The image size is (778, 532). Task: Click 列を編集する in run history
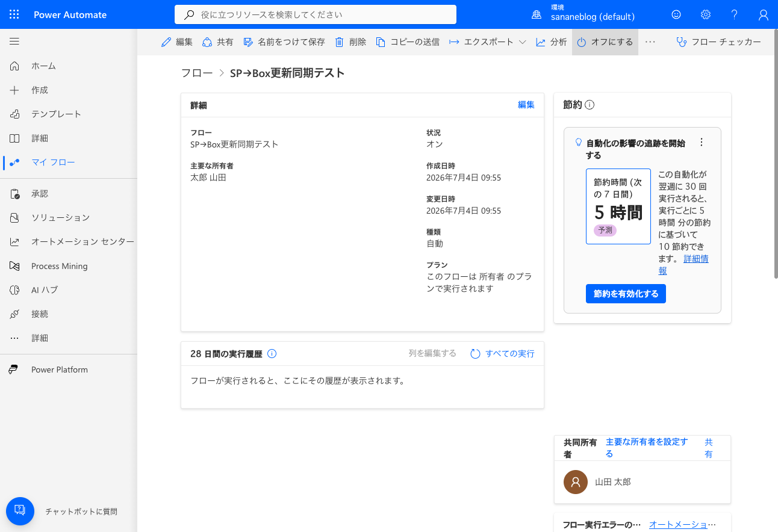432,354
